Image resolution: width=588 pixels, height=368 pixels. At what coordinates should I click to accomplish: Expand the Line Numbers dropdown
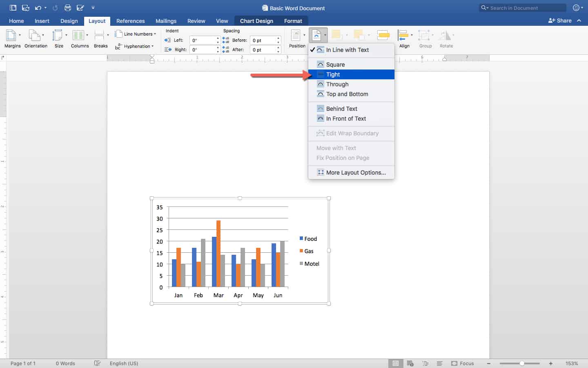pyautogui.click(x=139, y=34)
